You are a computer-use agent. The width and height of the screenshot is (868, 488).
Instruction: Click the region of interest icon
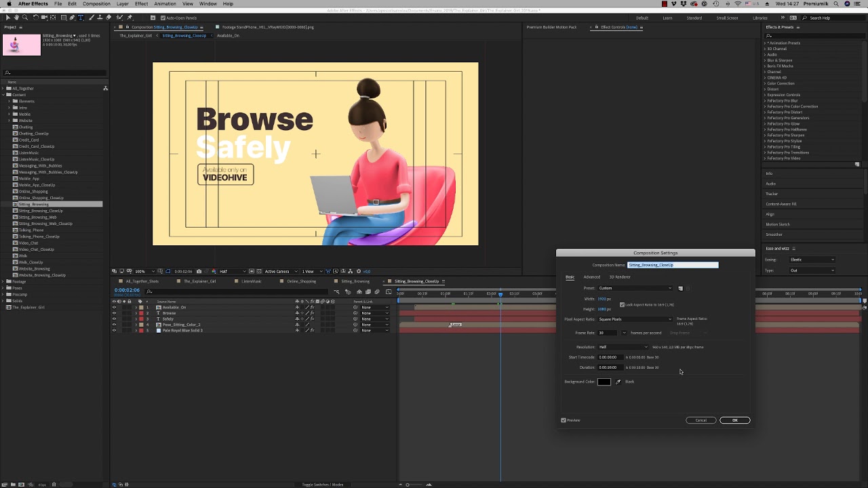pyautogui.click(x=251, y=271)
